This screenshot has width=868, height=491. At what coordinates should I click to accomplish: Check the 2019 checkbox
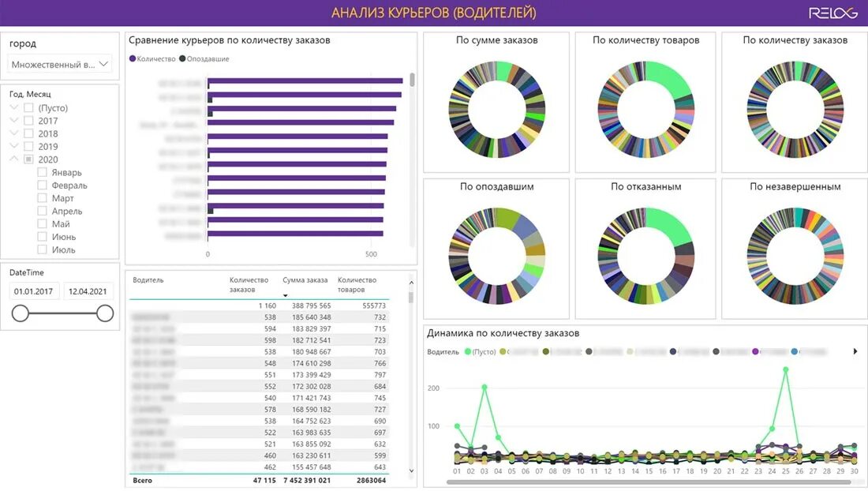tap(28, 147)
